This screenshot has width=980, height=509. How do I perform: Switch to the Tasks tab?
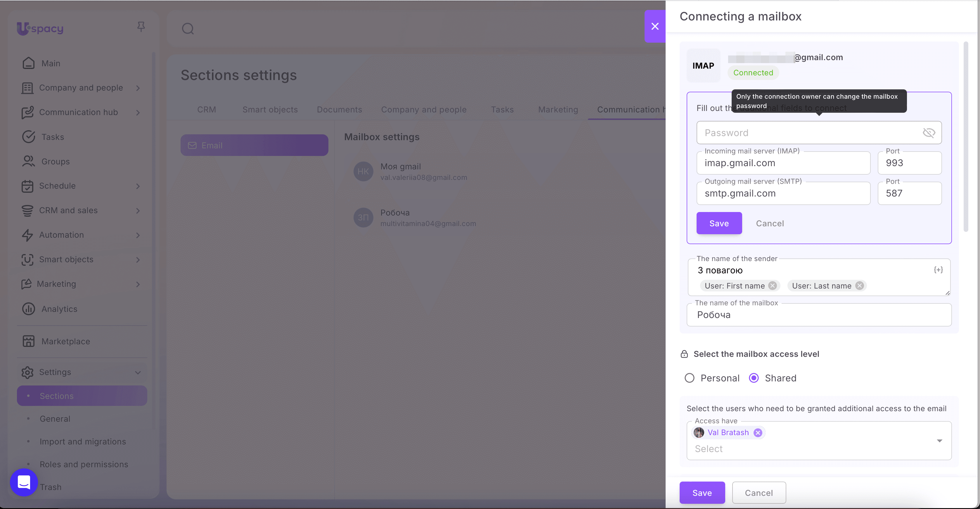coord(502,110)
